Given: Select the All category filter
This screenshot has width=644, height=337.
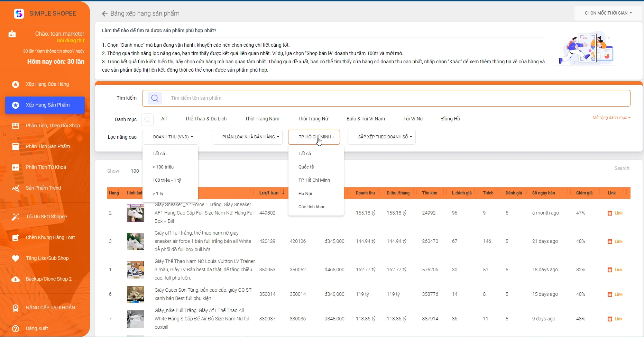Looking at the screenshot, I should (164, 119).
